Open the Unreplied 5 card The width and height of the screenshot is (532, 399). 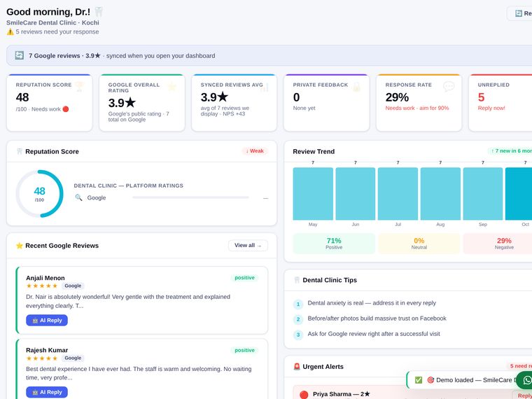(500, 103)
